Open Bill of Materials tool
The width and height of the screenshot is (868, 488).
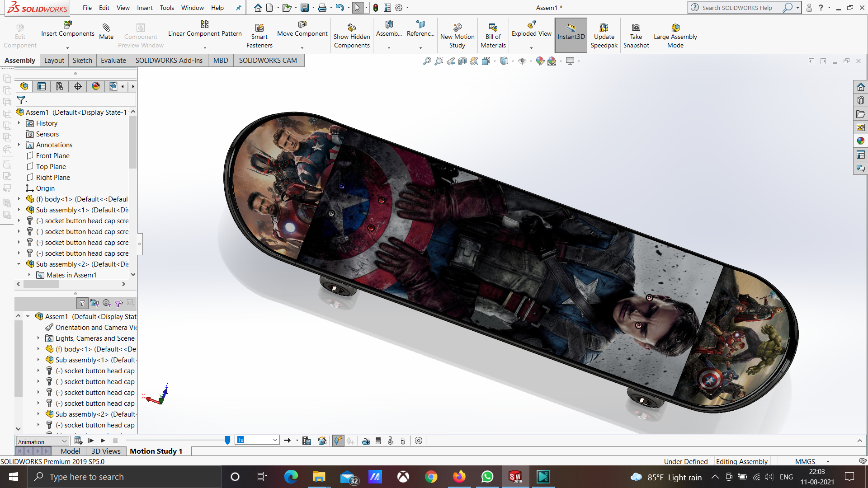(493, 35)
